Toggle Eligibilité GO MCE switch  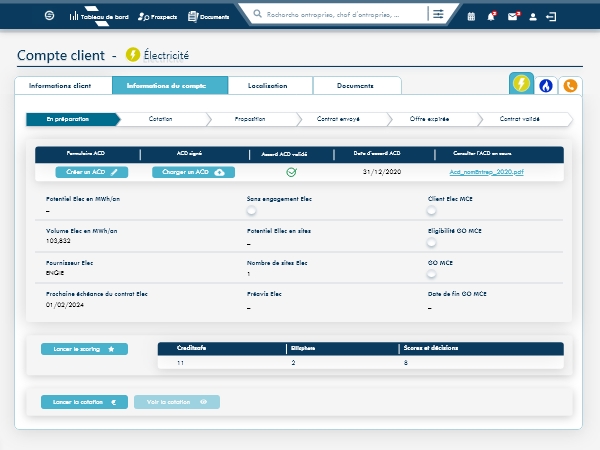431,242
